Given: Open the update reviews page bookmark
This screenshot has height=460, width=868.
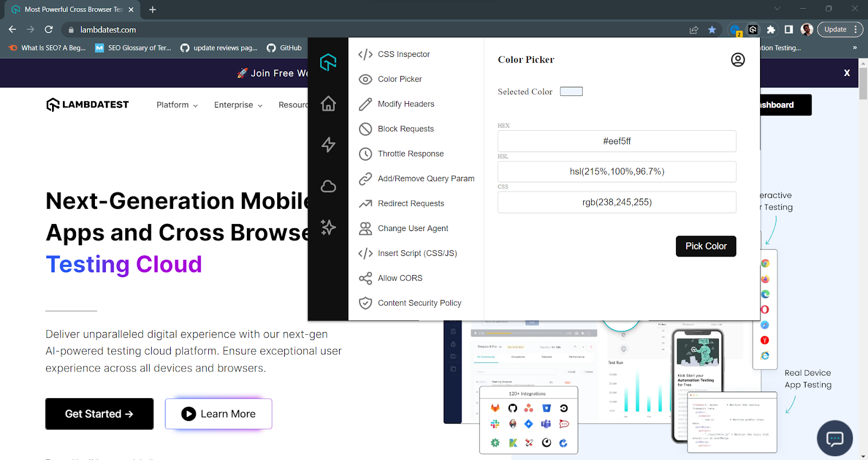Looking at the screenshot, I should 219,48.
